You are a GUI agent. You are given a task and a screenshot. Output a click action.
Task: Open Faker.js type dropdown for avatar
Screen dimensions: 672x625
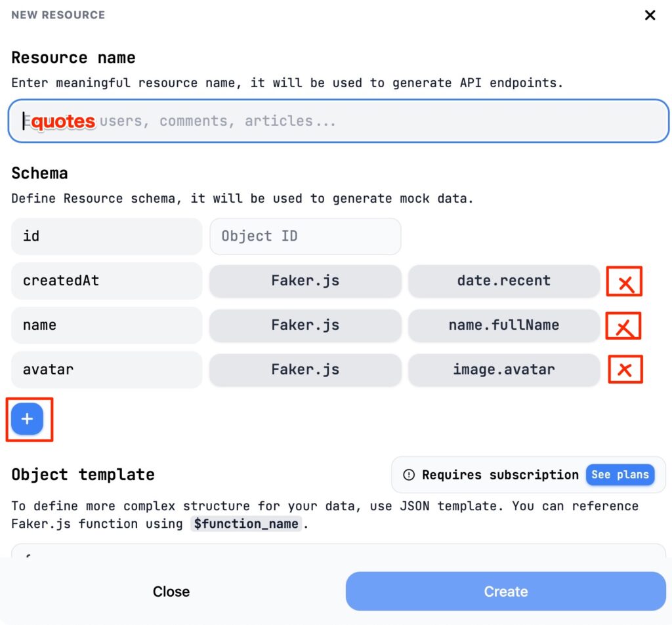tap(305, 369)
